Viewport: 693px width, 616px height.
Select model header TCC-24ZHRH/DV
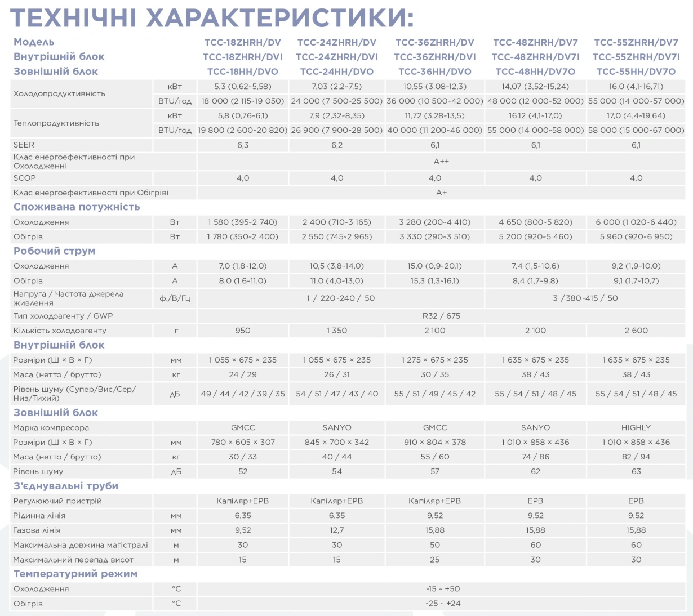tap(337, 42)
